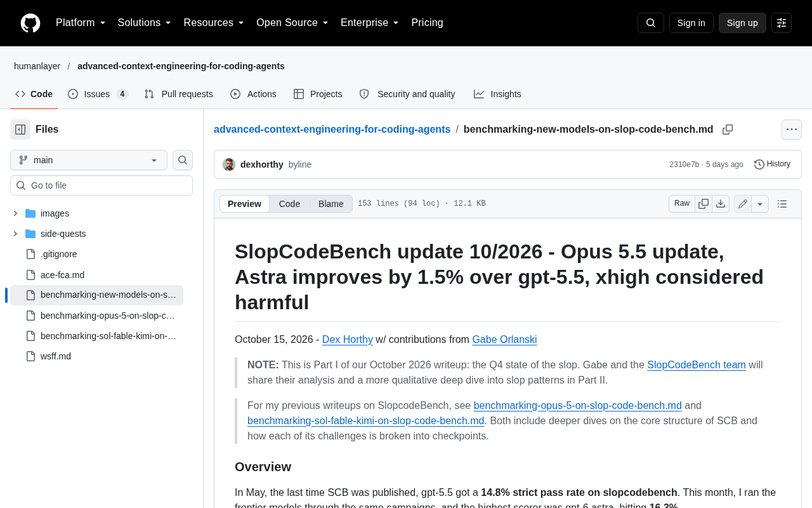The image size is (812, 508).
Task: Open the more file actions menu
Action: pos(792,130)
